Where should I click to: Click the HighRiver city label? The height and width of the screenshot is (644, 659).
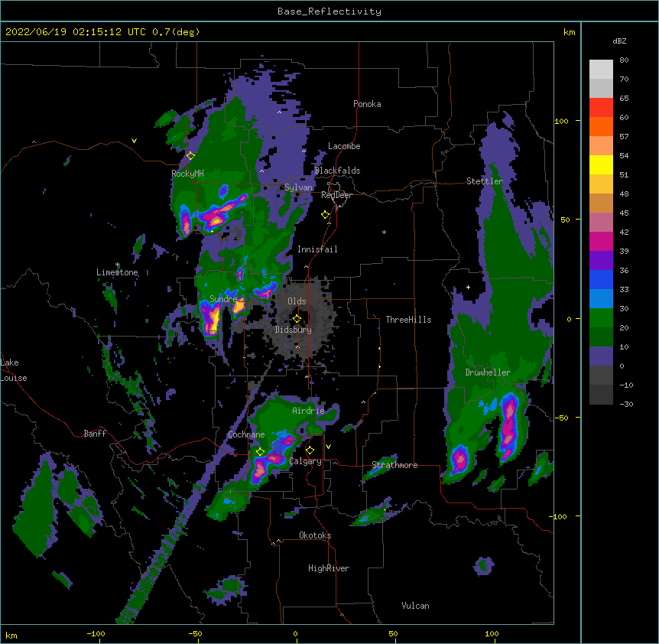(x=329, y=568)
